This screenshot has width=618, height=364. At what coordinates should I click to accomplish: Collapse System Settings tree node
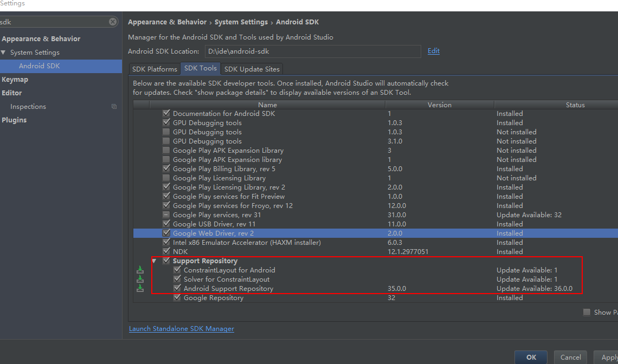pos(3,53)
